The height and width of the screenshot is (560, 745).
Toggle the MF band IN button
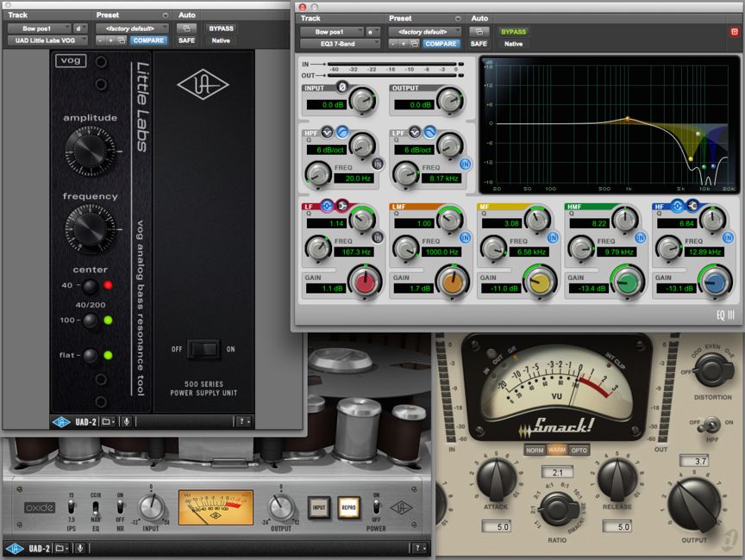pos(552,237)
